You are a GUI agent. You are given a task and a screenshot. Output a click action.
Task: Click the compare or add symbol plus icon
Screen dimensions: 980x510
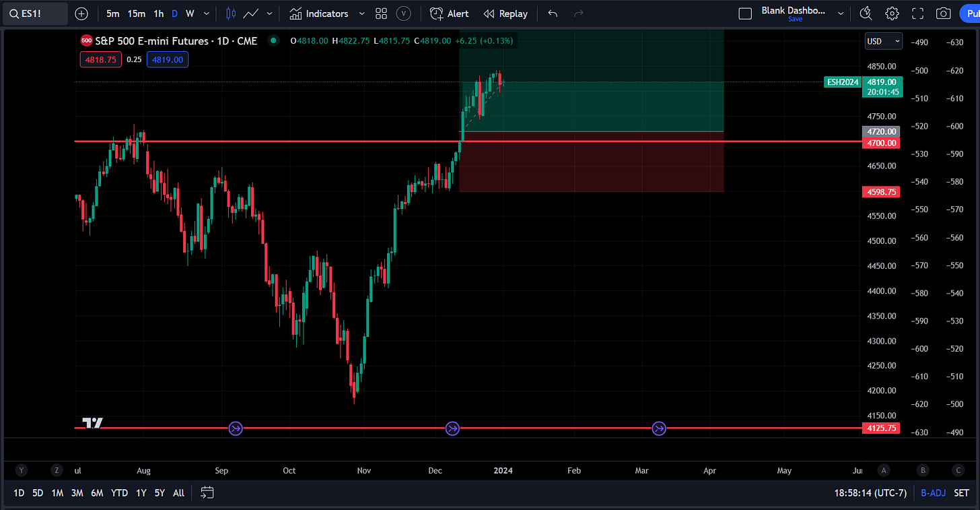(x=81, y=13)
